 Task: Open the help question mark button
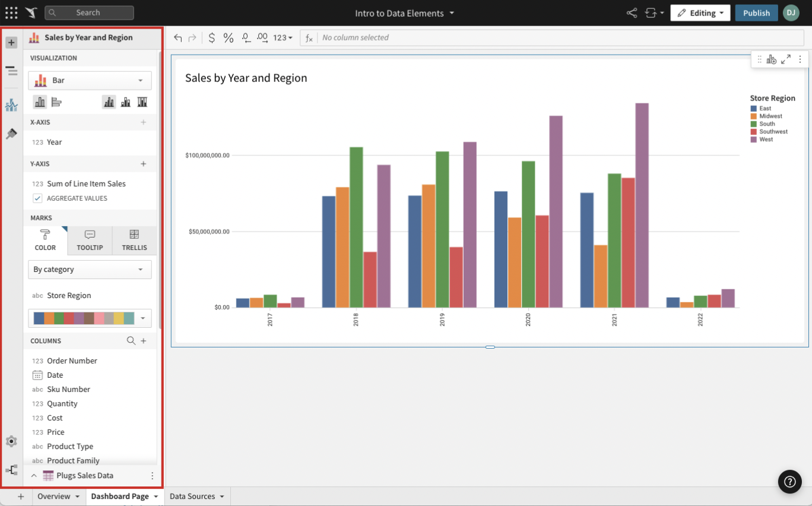point(789,482)
